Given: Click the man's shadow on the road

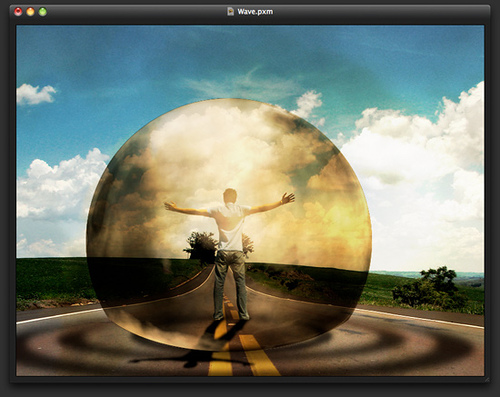Looking at the screenshot, I should coord(190,357).
